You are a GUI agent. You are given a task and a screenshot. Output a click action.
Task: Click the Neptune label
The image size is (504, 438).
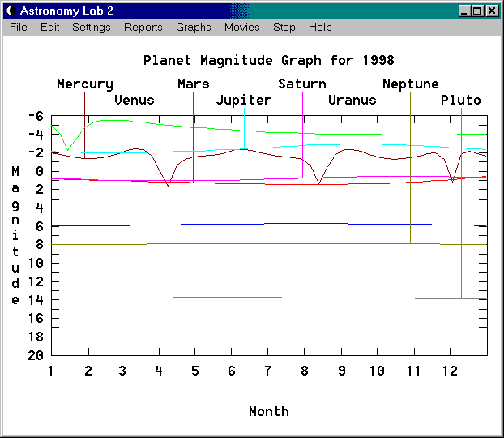click(411, 84)
